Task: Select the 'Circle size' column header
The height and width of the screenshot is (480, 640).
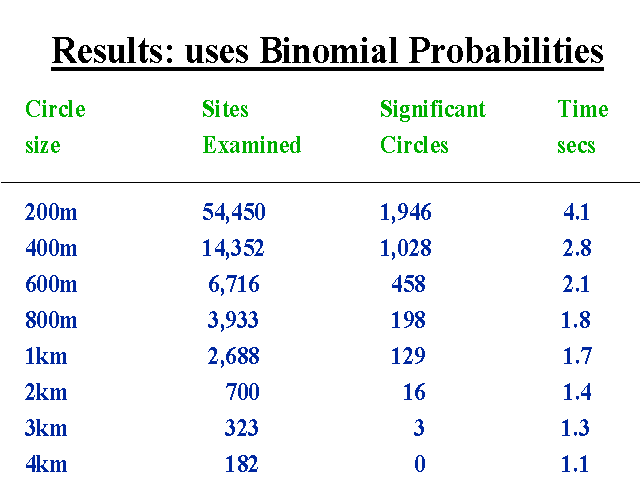Action: pos(55,127)
